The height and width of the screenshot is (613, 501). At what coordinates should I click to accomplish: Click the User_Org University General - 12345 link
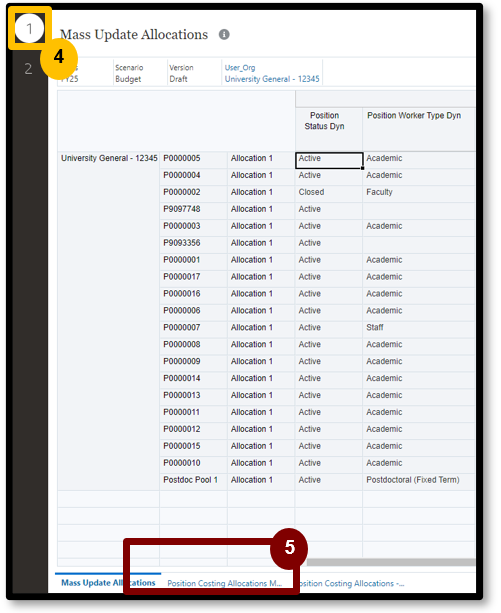[272, 73]
